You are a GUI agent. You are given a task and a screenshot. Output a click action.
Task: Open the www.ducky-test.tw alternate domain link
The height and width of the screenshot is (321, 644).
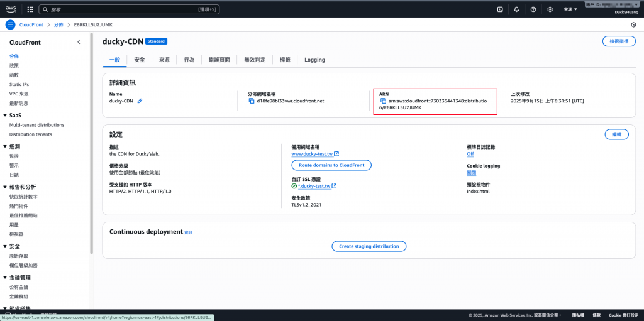pyautogui.click(x=311, y=154)
